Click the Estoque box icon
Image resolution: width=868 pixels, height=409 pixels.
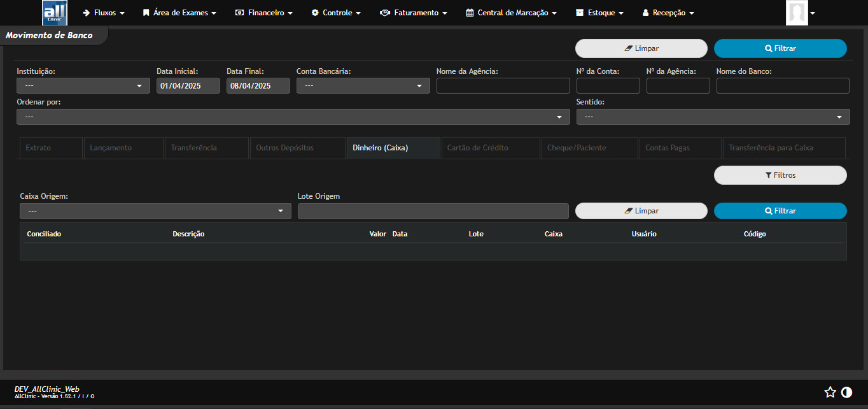(578, 12)
